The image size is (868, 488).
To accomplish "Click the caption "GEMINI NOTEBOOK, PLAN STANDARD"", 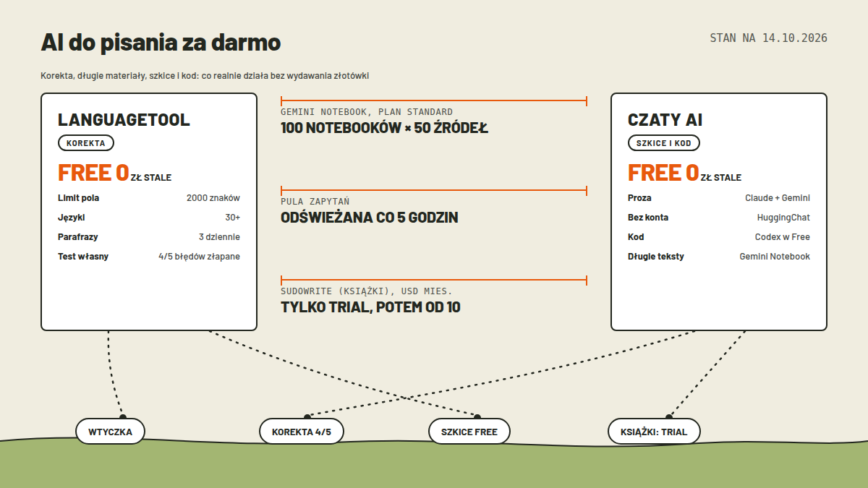I will click(367, 112).
